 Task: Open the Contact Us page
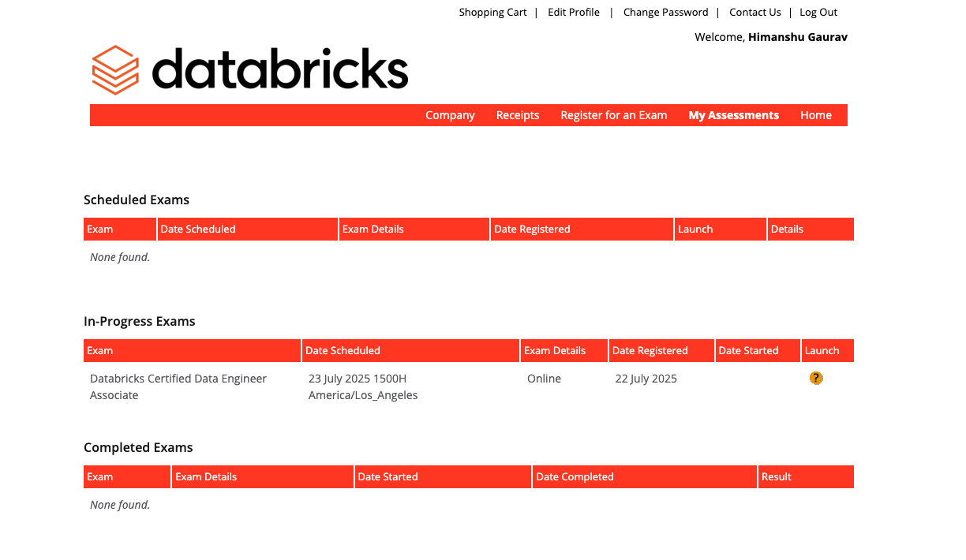754,13
